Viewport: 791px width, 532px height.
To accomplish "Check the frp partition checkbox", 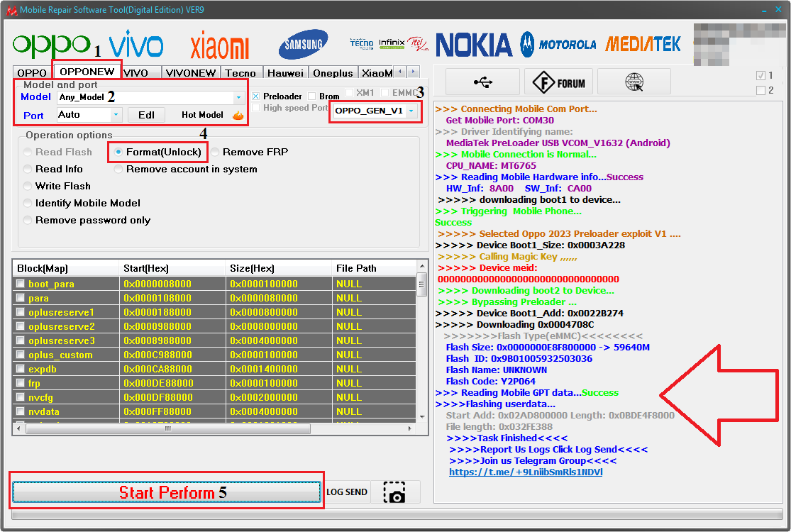I will 20,383.
